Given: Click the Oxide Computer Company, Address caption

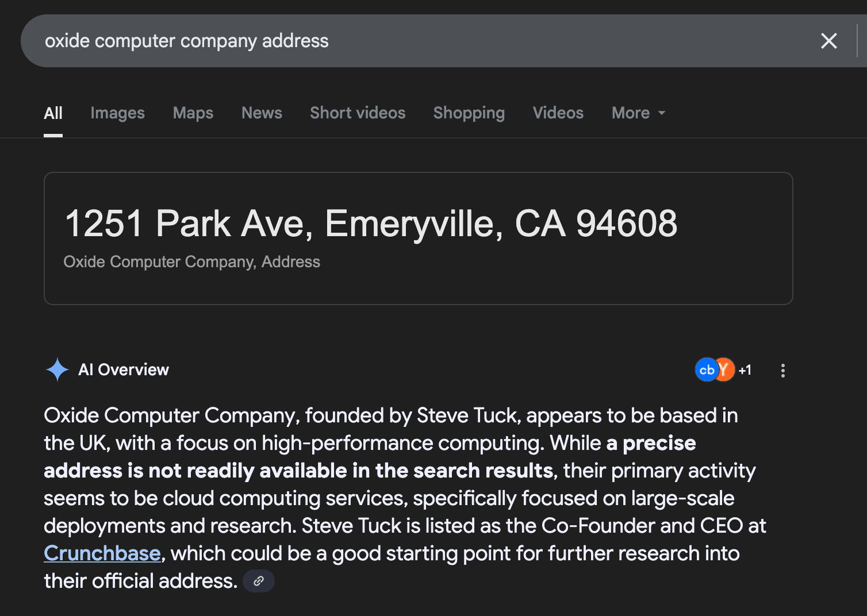Looking at the screenshot, I should click(191, 262).
